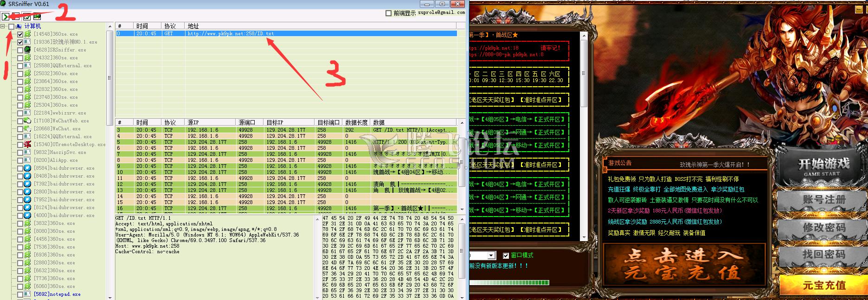
Task: Click the 目标IP column header
Action: (289, 122)
